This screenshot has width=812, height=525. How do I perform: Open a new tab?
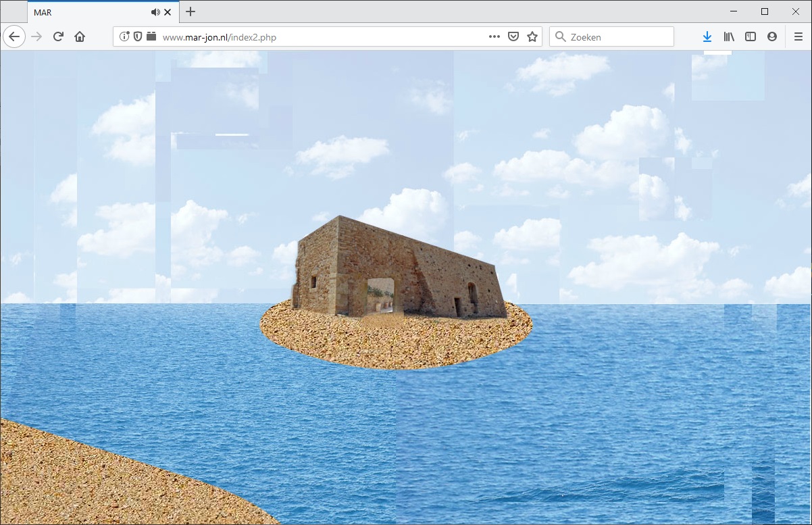coord(191,11)
